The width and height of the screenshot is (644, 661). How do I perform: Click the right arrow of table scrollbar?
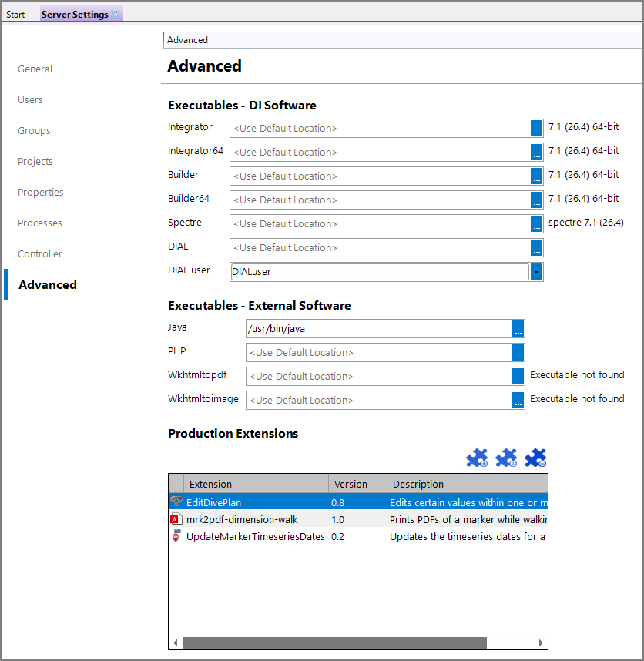542,643
